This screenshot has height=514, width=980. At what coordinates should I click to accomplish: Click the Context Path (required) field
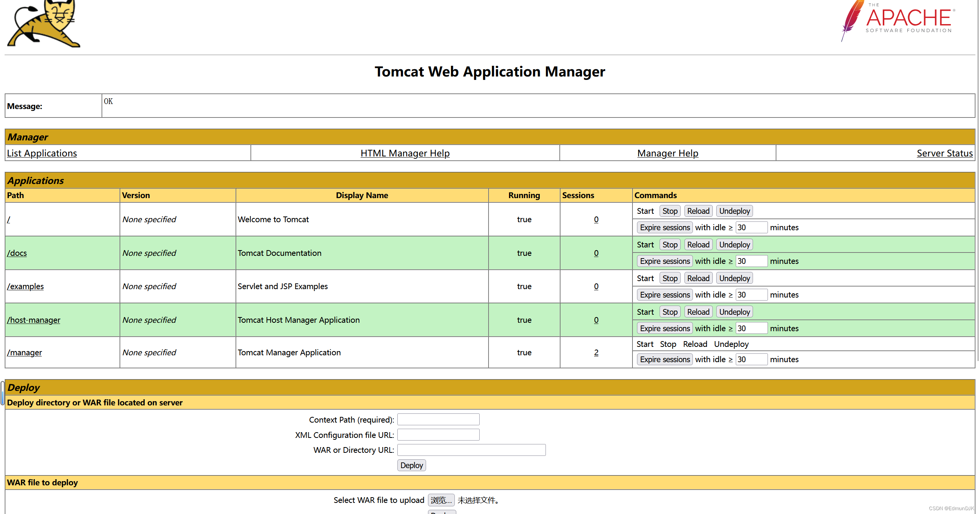(x=438, y=420)
